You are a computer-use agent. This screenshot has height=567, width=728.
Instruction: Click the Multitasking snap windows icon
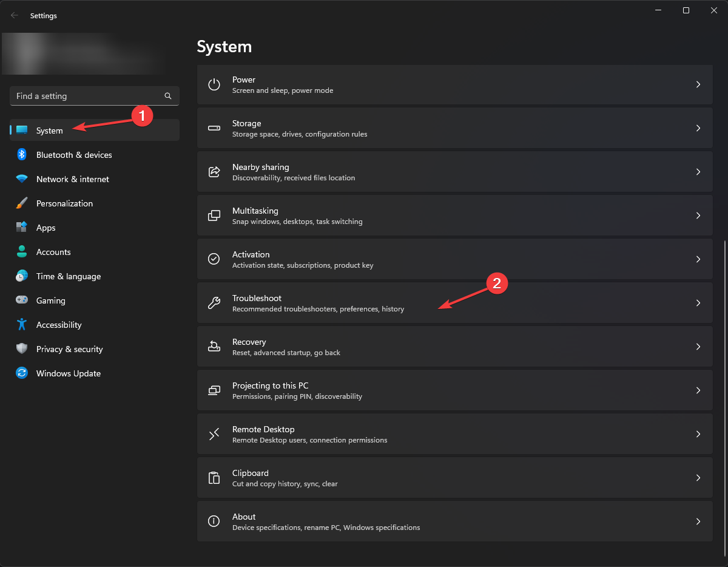point(214,216)
